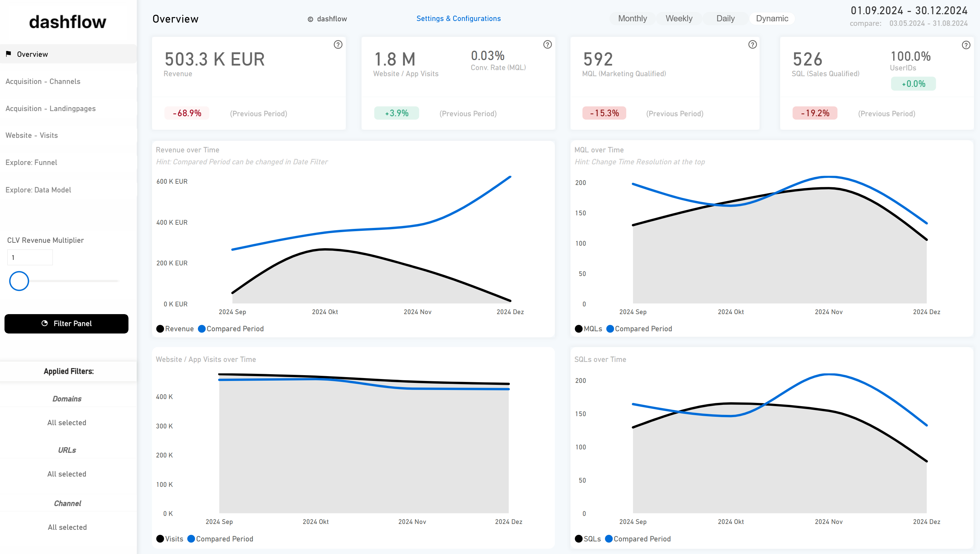Expand the Domains applied filter
This screenshot has width=980, height=554.
point(67,398)
